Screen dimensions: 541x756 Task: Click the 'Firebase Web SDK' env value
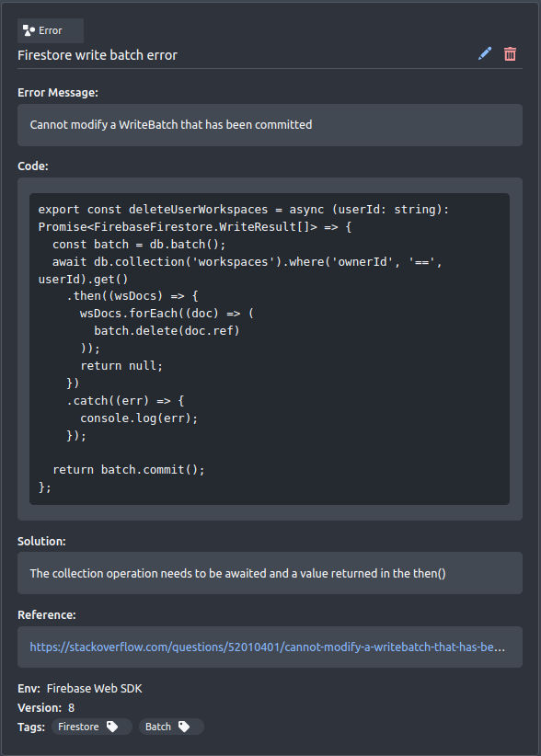95,688
